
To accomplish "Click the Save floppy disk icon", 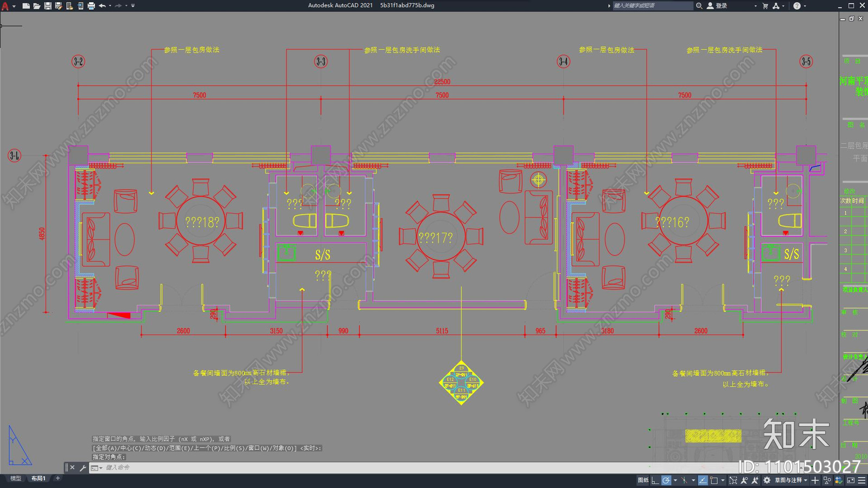I will point(48,6).
